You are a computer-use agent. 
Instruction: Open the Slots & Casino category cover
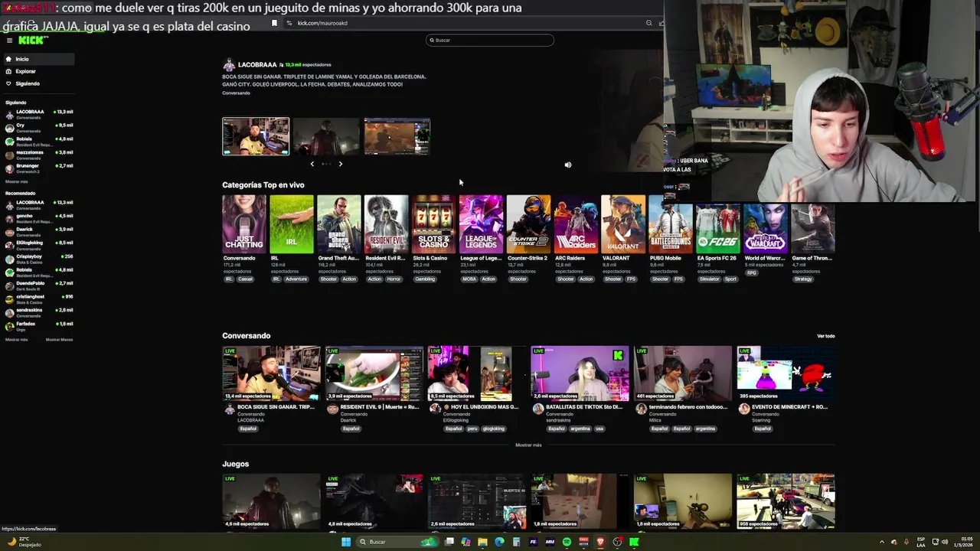pyautogui.click(x=434, y=223)
